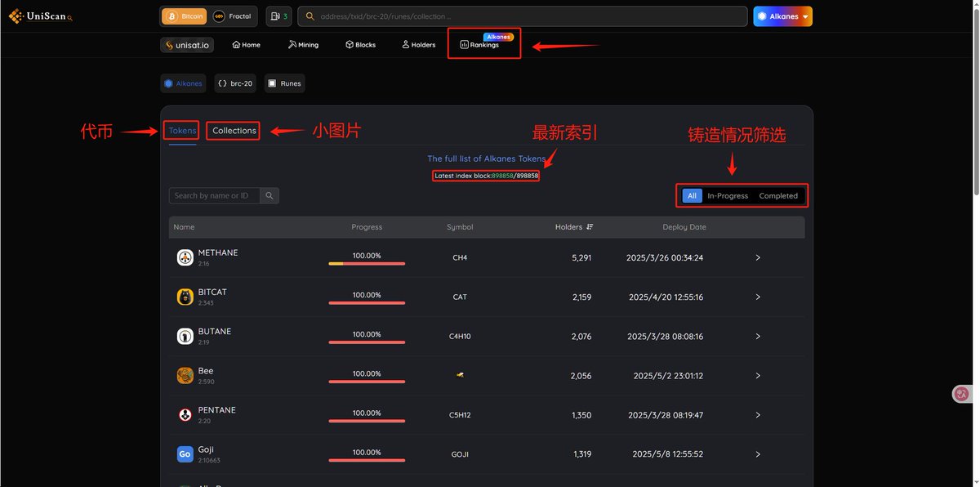Viewport: 980px width, 487px height.
Task: Select the Bitcoin network toggle
Action: (184, 16)
